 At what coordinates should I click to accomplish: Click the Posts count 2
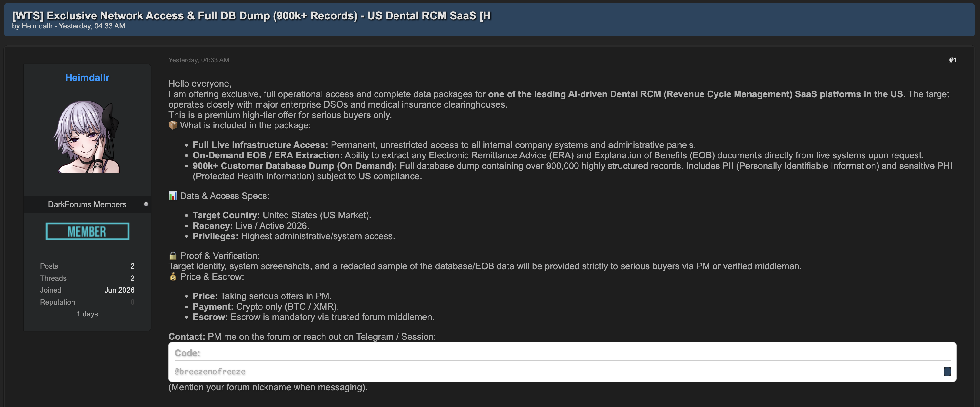[x=132, y=266]
